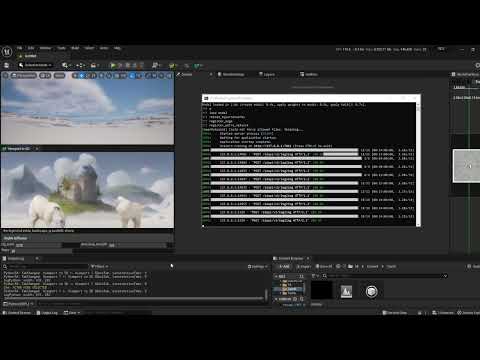This screenshot has height=360, width=480.
Task: Select the object Select mode icon in viewport
Action: [x=75, y=76]
